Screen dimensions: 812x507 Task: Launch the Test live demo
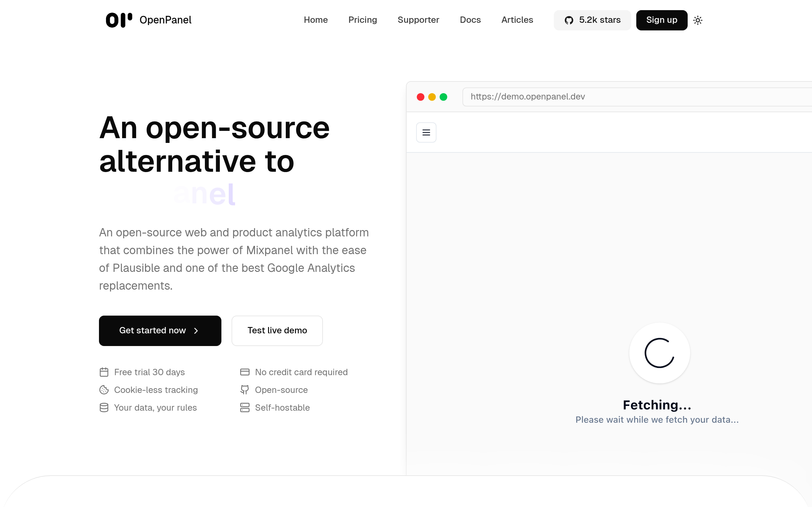(x=277, y=331)
